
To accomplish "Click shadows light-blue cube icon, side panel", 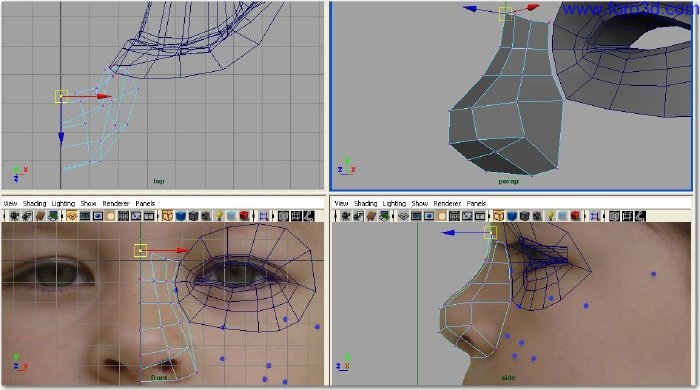I will coord(563,216).
